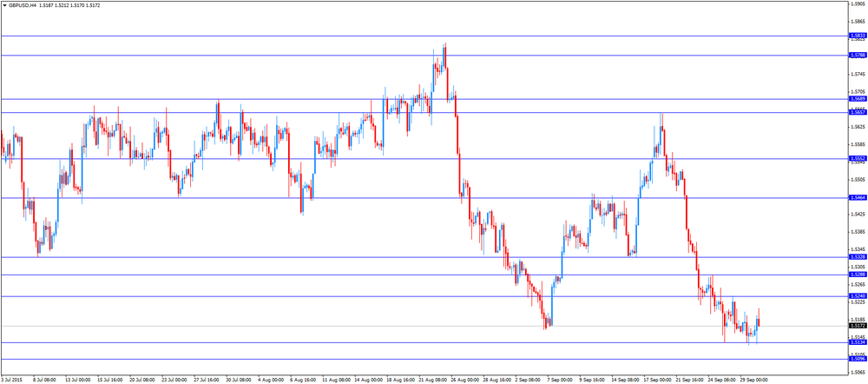
Task: Click the 11 Aug 08:00 time label
Action: pos(335,381)
